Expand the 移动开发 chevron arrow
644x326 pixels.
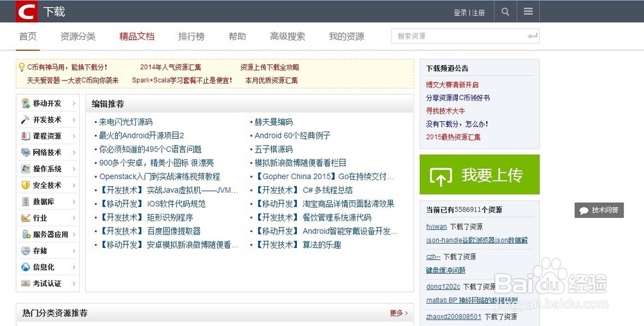pyautogui.click(x=74, y=103)
